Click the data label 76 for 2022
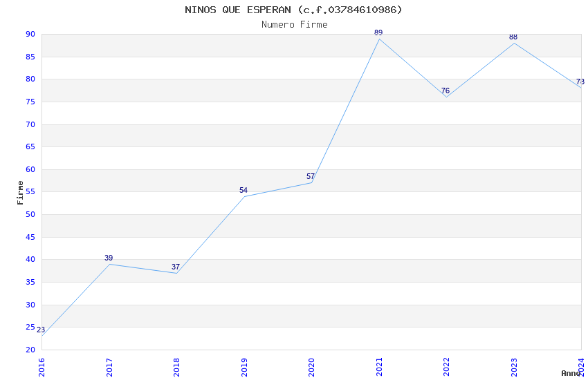Screen dimensions: 588x380 445,91
